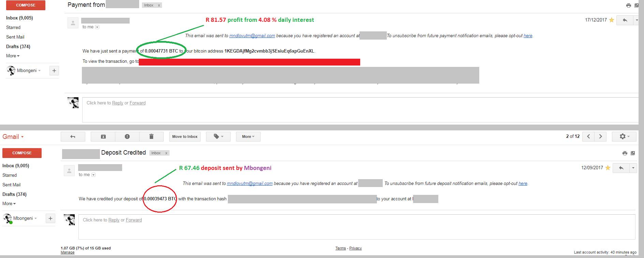Archive the Deposit Credited email
The height and width of the screenshot is (258, 644).
click(103, 137)
